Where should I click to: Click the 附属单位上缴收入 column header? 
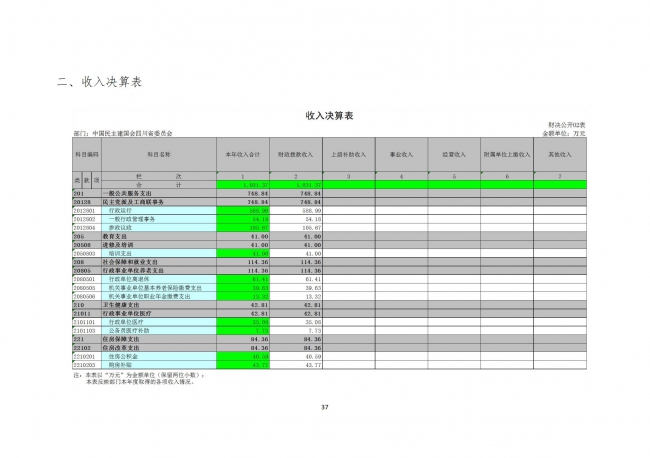pyautogui.click(x=506, y=155)
